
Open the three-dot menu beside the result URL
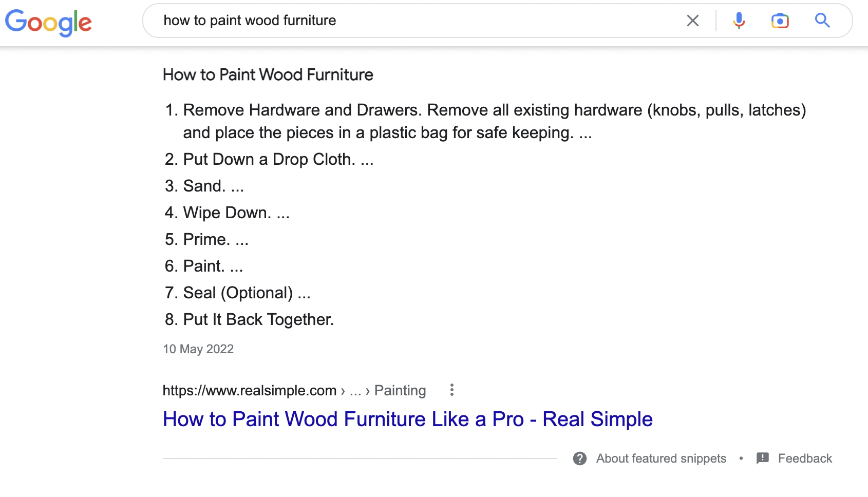[x=451, y=390]
